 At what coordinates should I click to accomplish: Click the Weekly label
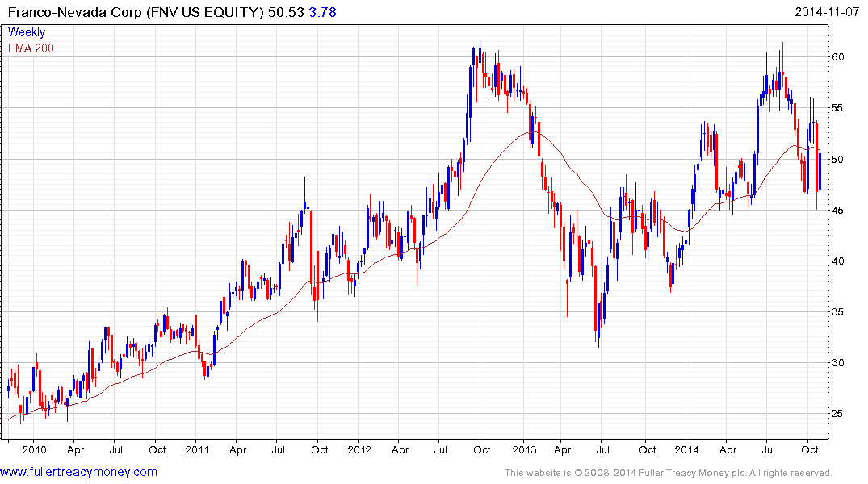tap(27, 32)
